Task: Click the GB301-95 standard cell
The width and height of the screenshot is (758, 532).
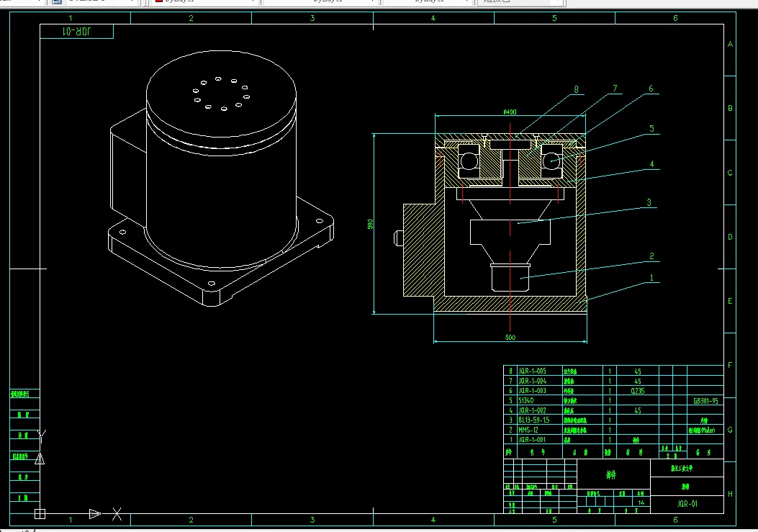Action: [x=705, y=401]
